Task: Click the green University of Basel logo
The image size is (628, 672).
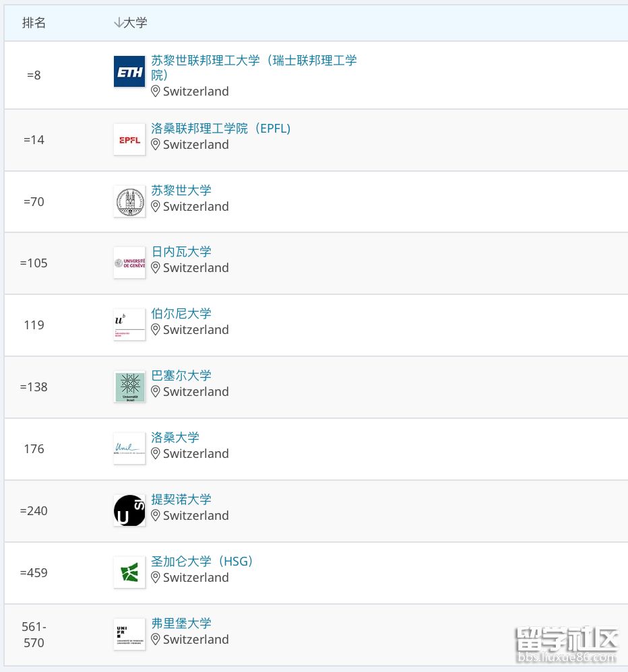Action: 129,387
